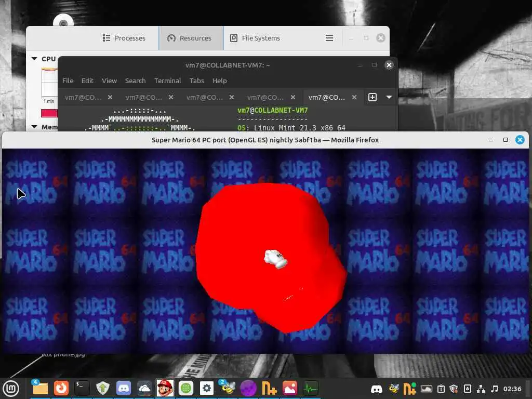The width and height of the screenshot is (532, 399).
Task: Close the fifth terminal tab
Action: pos(354,97)
